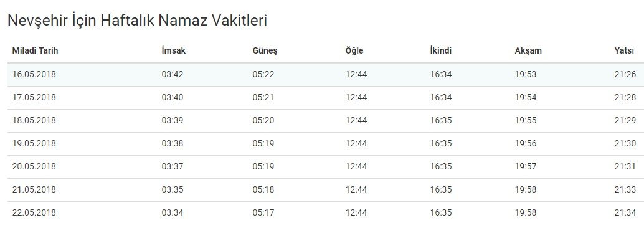This screenshot has height=233, width=644.
Task: Click İkindi time 16:34 for 17.05.2018
Action: point(441,97)
